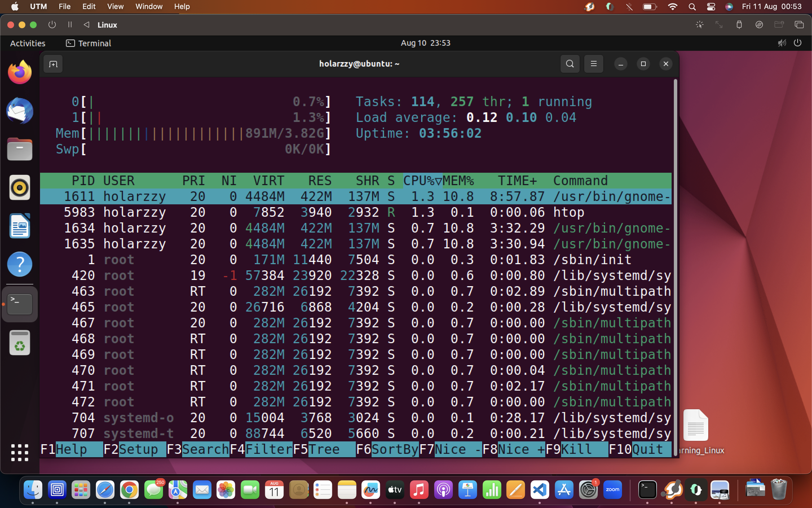Screen dimensions: 812x508
Task: Sort by the RES column header
Action: tap(320, 181)
